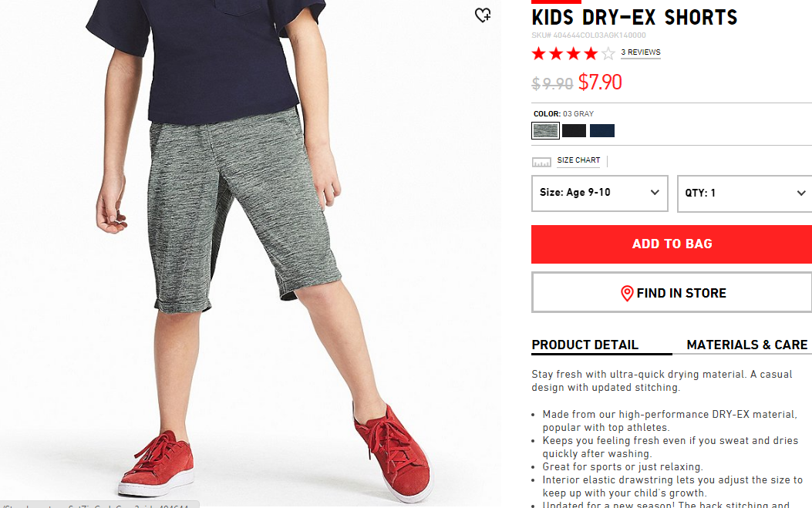Switch to the Materials & Care tab
Image resolution: width=812 pixels, height=508 pixels.
[746, 345]
